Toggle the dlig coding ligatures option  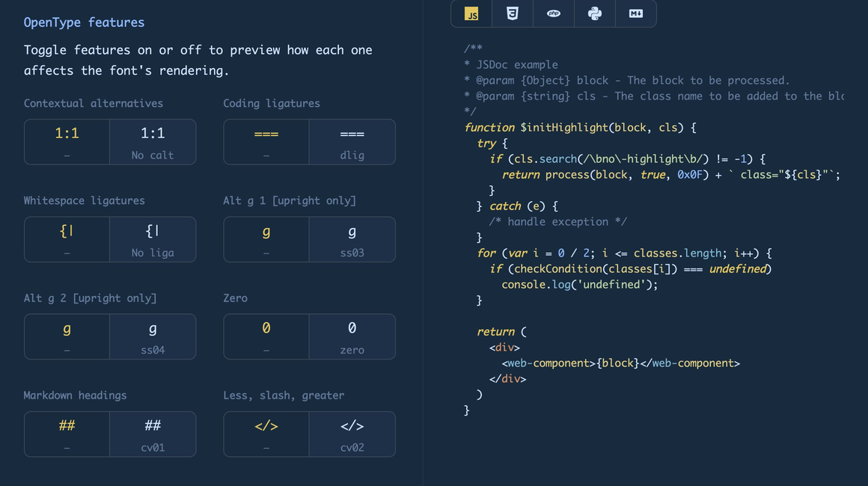(352, 142)
